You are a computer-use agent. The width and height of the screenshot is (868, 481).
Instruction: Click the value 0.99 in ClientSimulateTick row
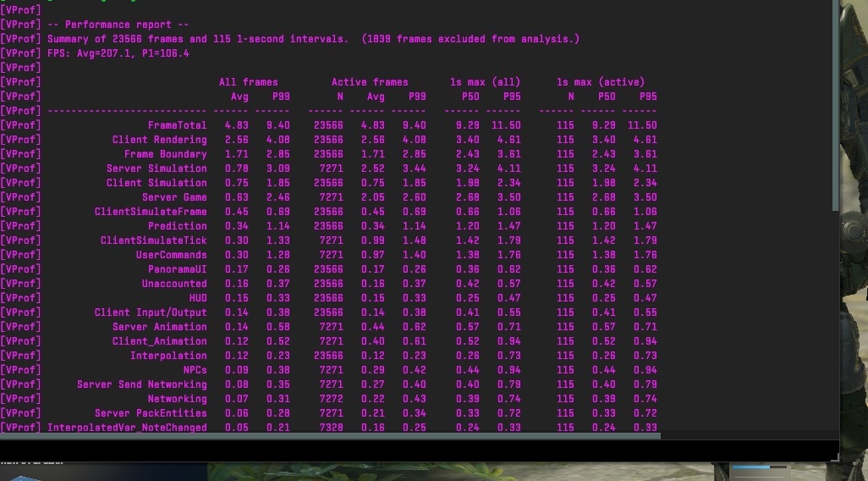[372, 241]
